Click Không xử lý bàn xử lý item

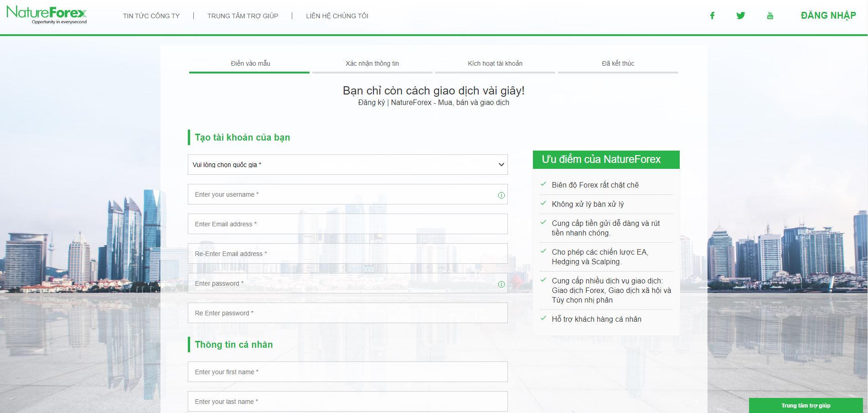tap(588, 204)
